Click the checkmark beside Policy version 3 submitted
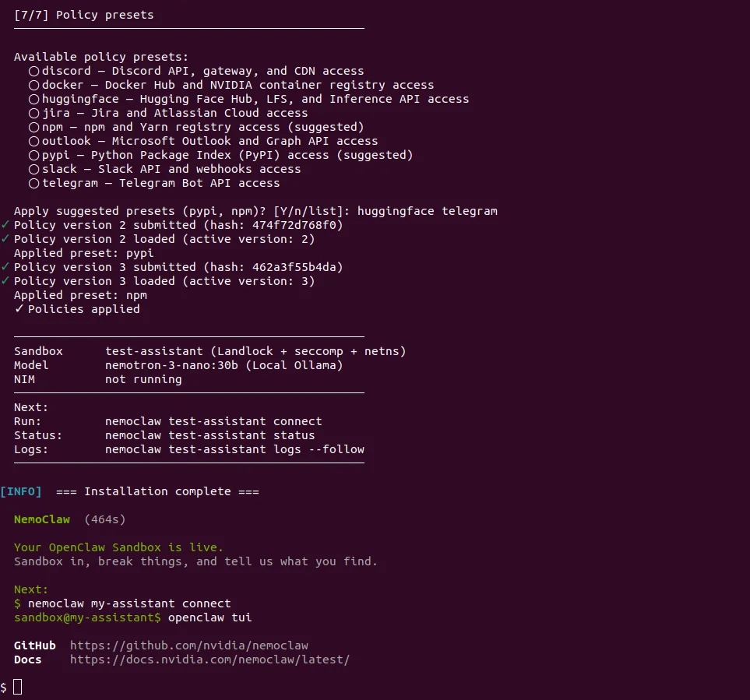This screenshot has height=700, width=750. click(x=5, y=267)
